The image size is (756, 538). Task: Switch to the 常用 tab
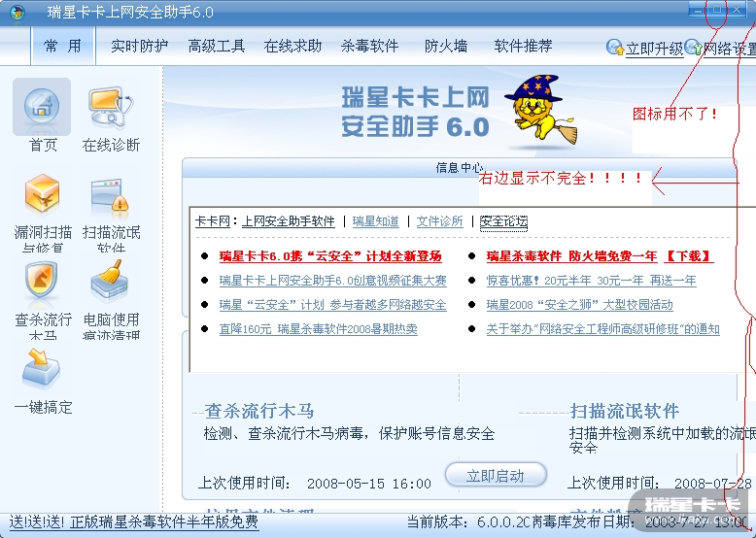pyautogui.click(x=62, y=46)
